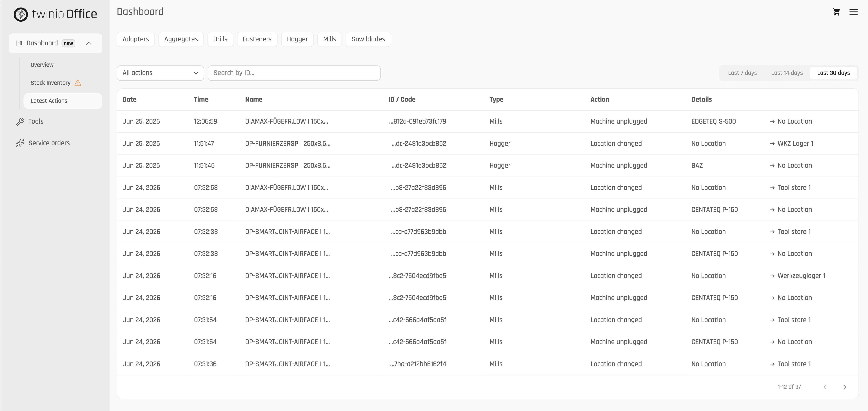Filter by Hogger category
This screenshot has height=411, width=868.
tap(297, 39)
